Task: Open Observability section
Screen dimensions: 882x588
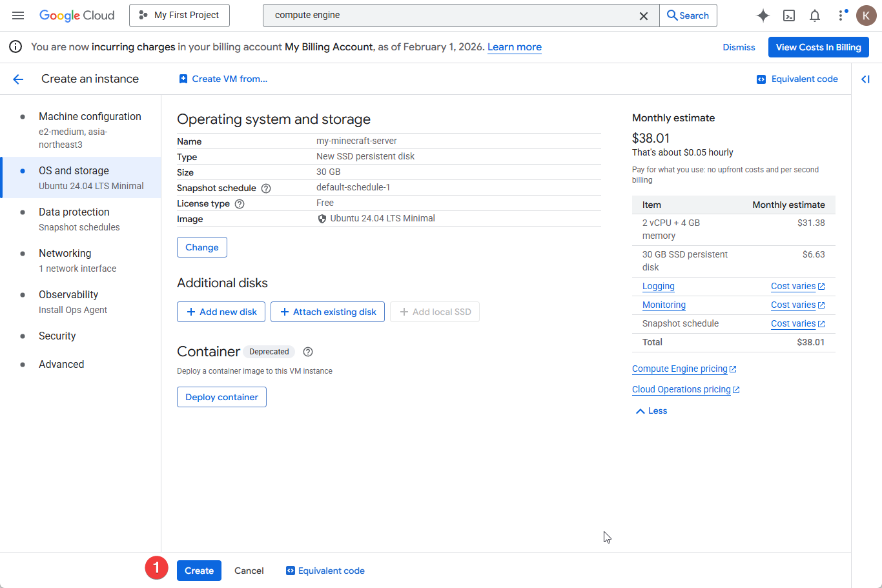Action: click(x=81, y=301)
